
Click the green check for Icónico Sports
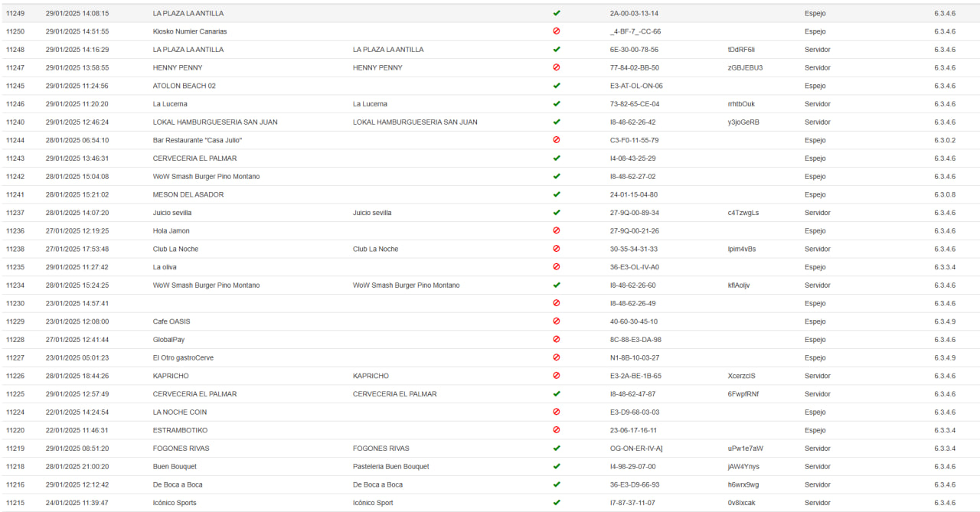point(557,503)
